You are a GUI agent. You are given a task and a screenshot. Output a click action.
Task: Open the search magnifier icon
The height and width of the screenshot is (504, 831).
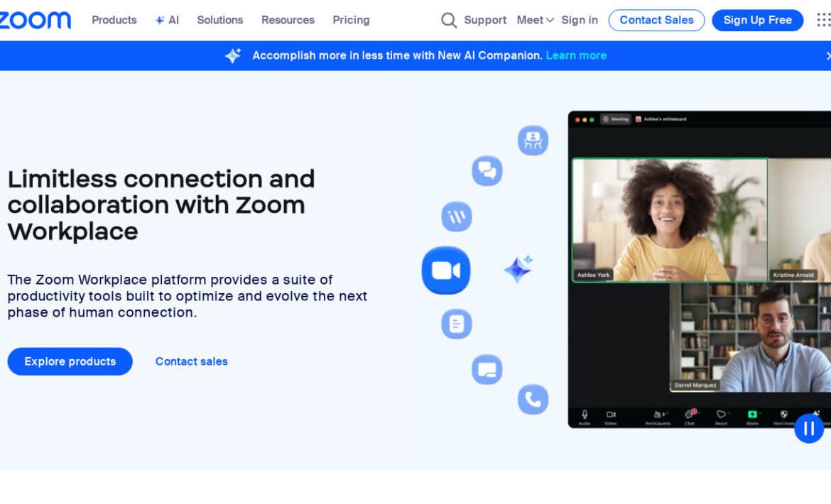(448, 20)
